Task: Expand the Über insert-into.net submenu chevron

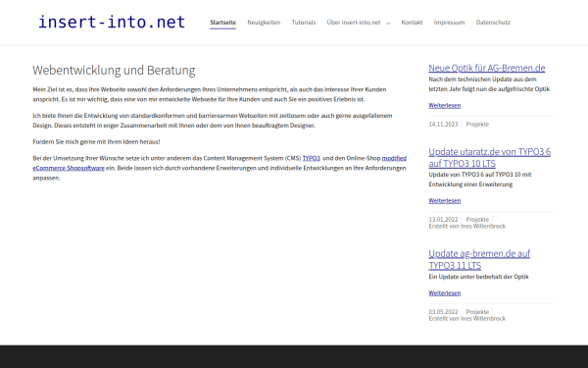Action: click(388, 24)
